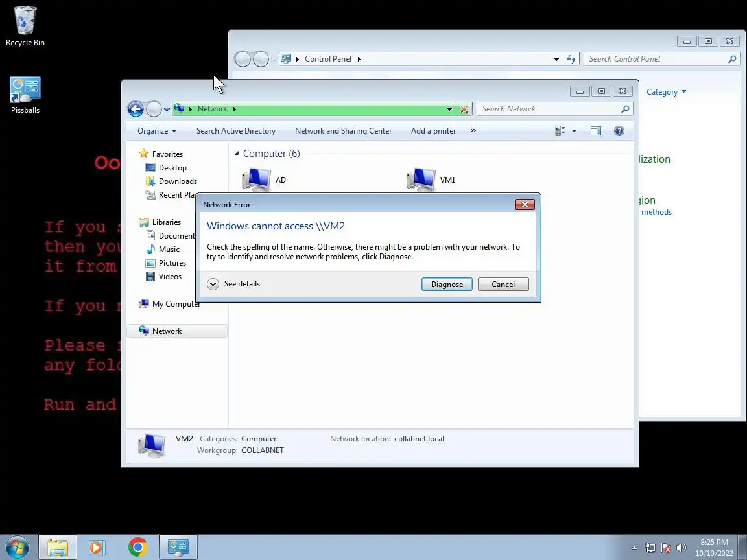Click Cancel in Network Error dialog
The image size is (747, 560).
pos(503,285)
